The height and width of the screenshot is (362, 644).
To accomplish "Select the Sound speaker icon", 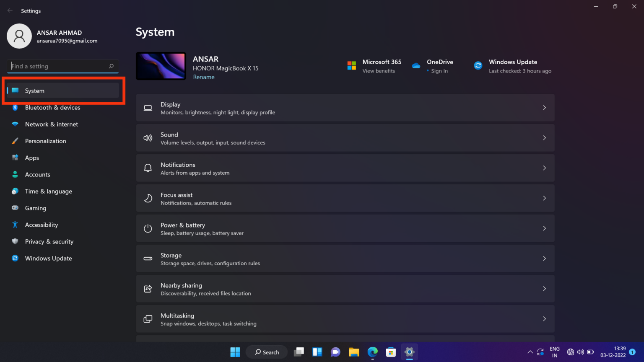I will (148, 138).
